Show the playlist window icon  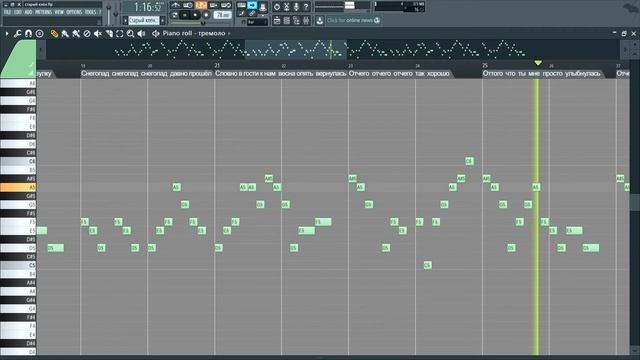277,20
